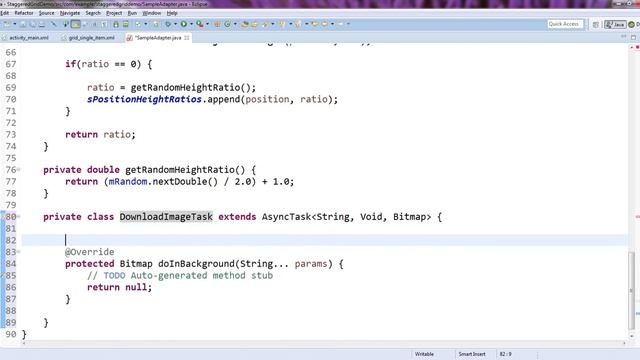
Task: Minimize the editor area
Action: pyautogui.click(x=624, y=37)
